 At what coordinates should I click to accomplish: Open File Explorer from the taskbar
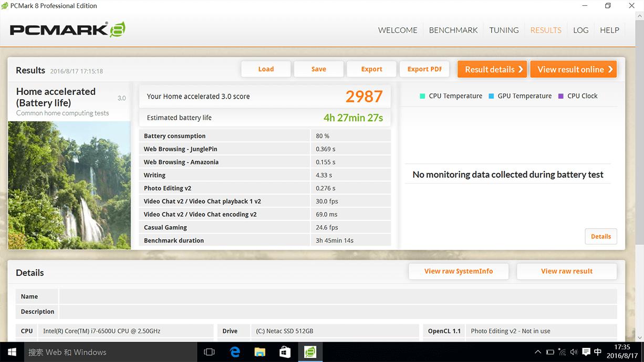pos(260,352)
